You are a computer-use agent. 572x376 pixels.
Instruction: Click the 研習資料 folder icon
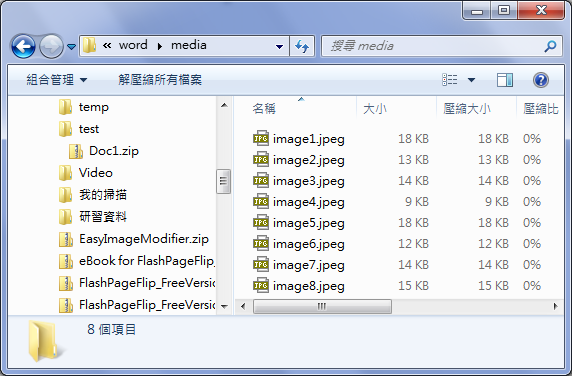tap(65, 217)
